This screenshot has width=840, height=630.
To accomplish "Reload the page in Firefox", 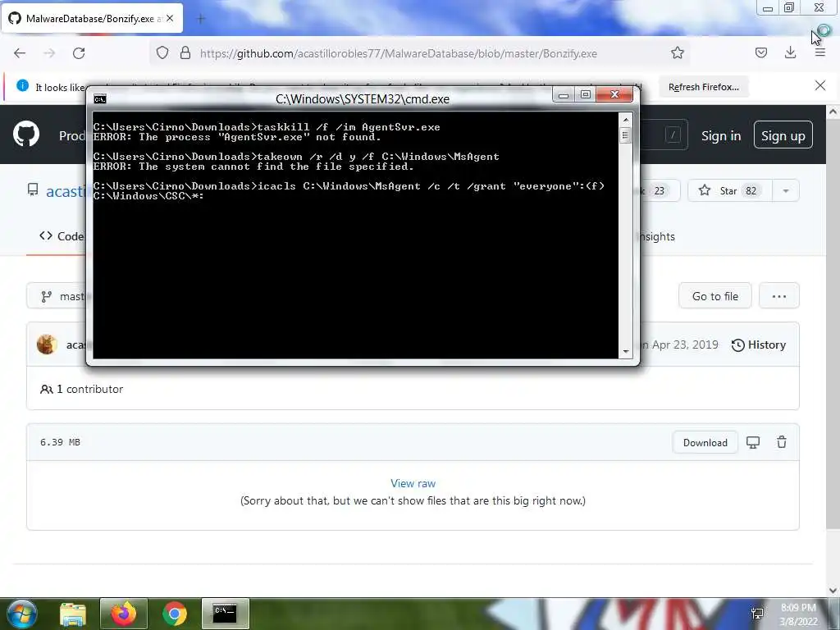I will pos(79,53).
